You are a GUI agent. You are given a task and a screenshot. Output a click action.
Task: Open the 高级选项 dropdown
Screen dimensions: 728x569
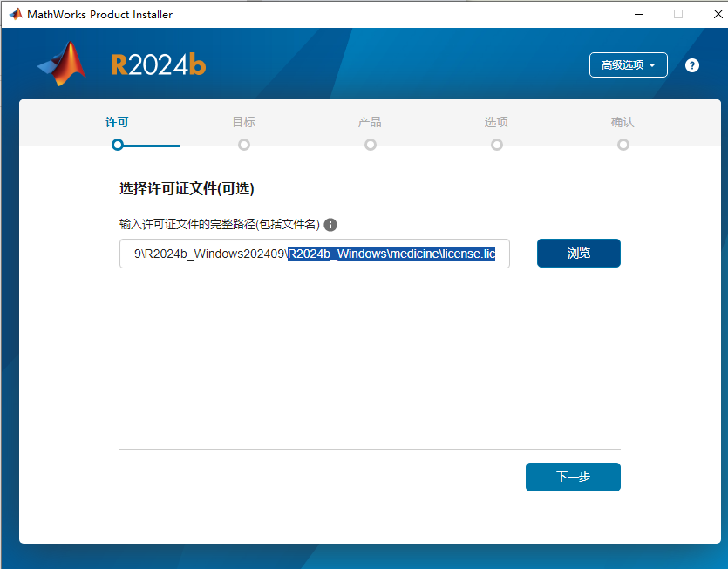(x=628, y=65)
